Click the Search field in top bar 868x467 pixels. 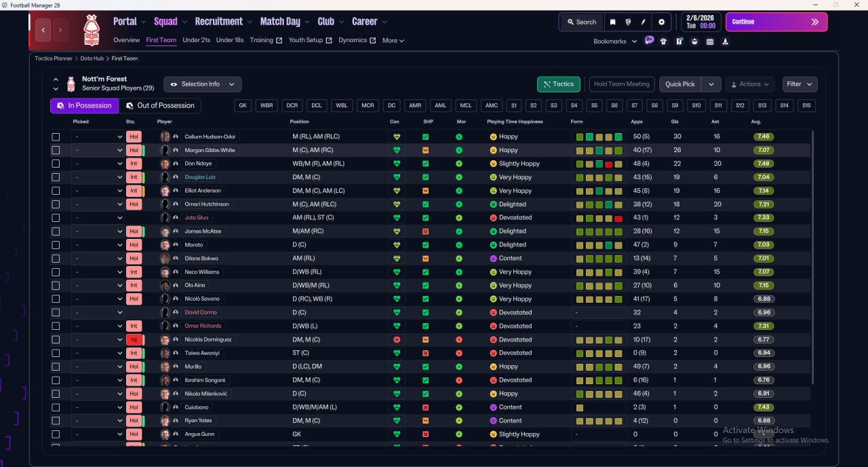pos(581,22)
